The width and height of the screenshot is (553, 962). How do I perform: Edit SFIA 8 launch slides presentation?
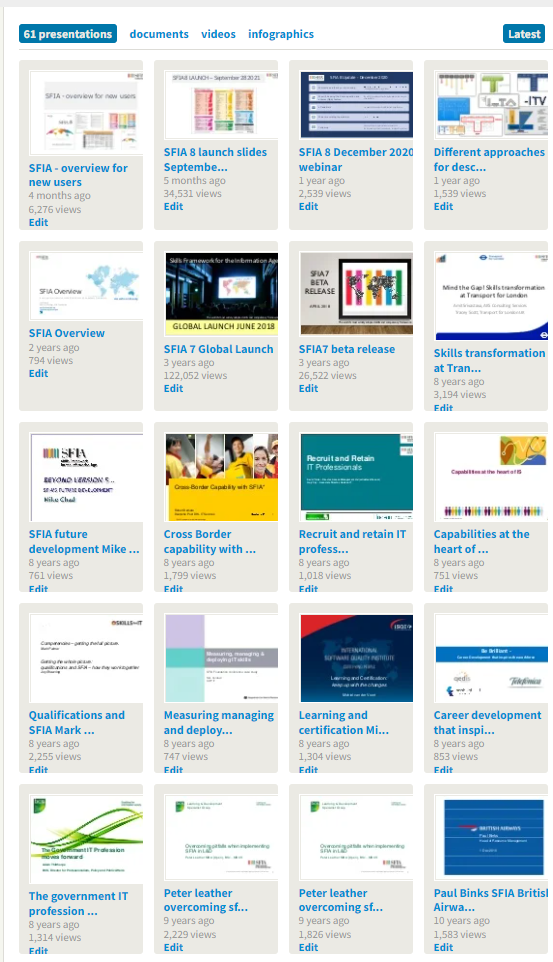(173, 206)
